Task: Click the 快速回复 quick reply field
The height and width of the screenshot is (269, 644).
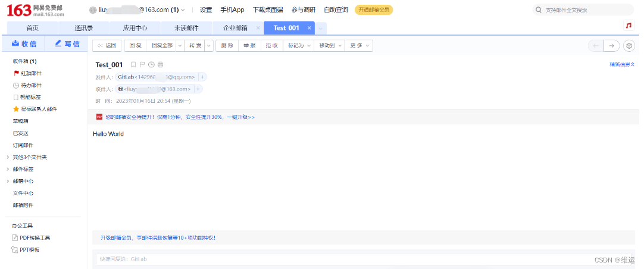Action: pos(333,259)
